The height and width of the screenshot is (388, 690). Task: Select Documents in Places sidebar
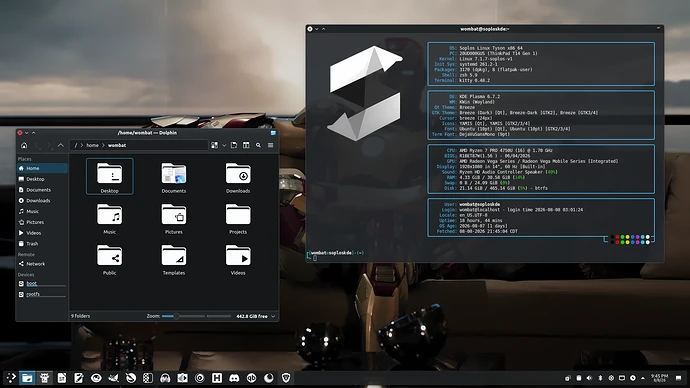click(42, 190)
